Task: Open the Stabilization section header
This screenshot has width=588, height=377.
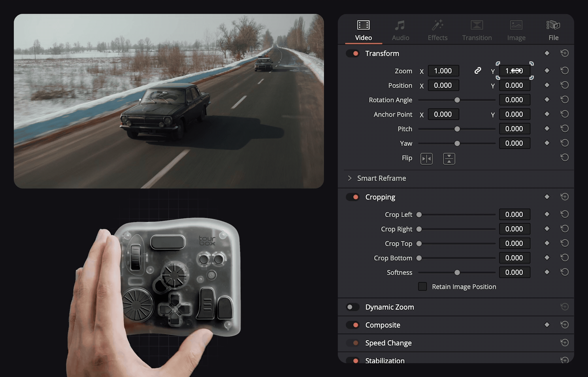Action: (385, 360)
